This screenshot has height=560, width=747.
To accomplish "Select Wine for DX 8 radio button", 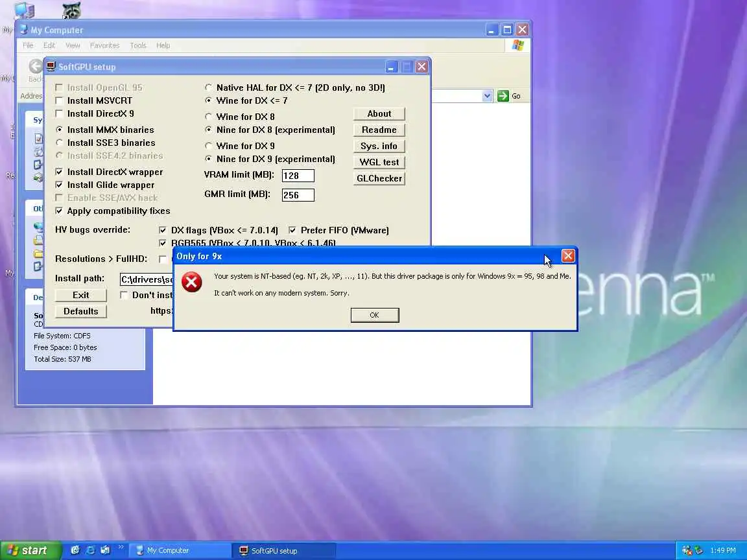I will (208, 117).
